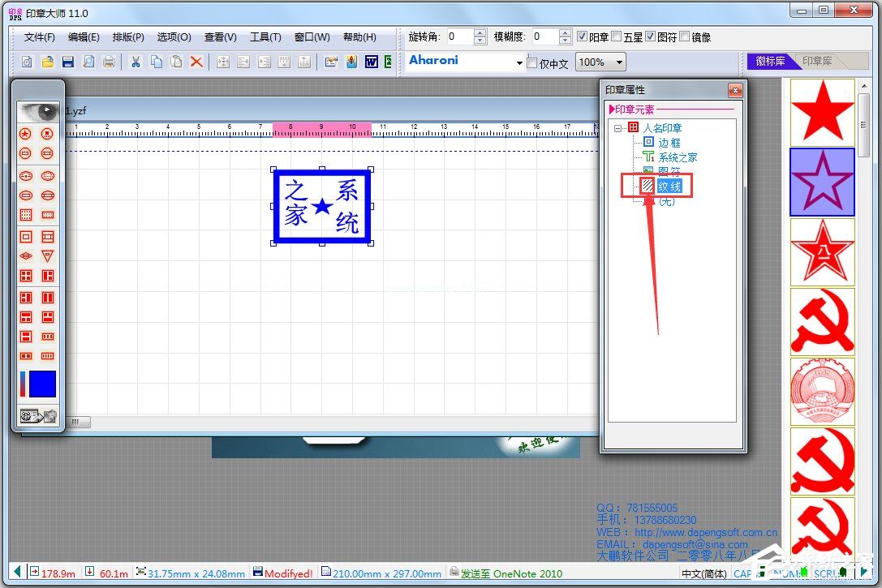Viewport: 882px width, 588px height.
Task: Click the Word export icon
Action: [372, 62]
